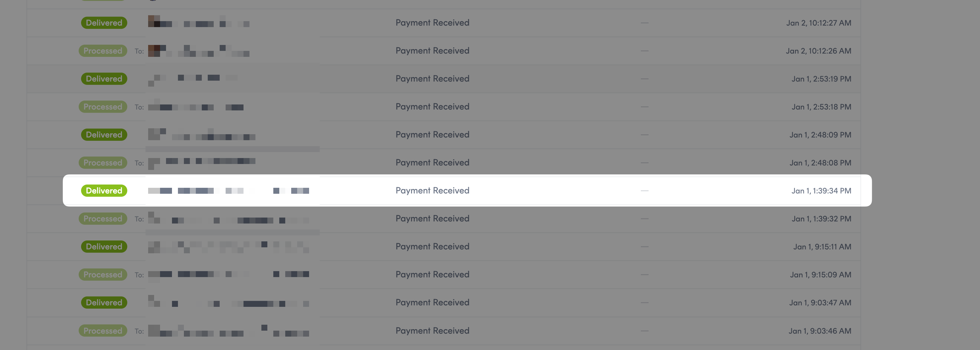Viewport: 980px width, 350px height.
Task: Click Processed badge at Jan 1, 1:39:32 PM
Action: click(103, 218)
